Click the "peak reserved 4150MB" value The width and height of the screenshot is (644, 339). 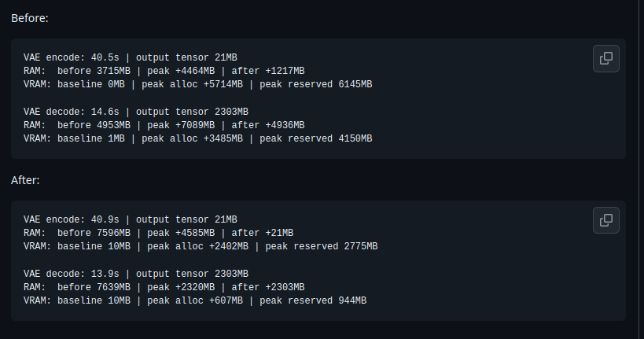(316, 138)
